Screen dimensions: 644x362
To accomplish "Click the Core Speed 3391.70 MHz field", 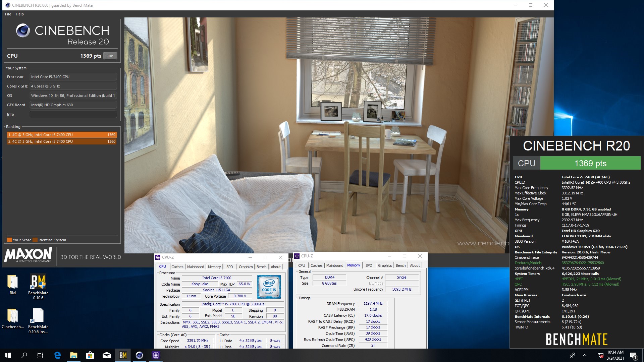I will coord(198,341).
